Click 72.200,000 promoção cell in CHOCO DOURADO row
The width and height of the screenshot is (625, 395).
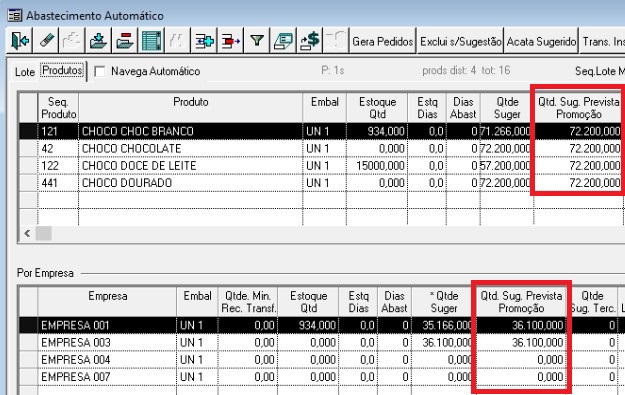tap(578, 183)
